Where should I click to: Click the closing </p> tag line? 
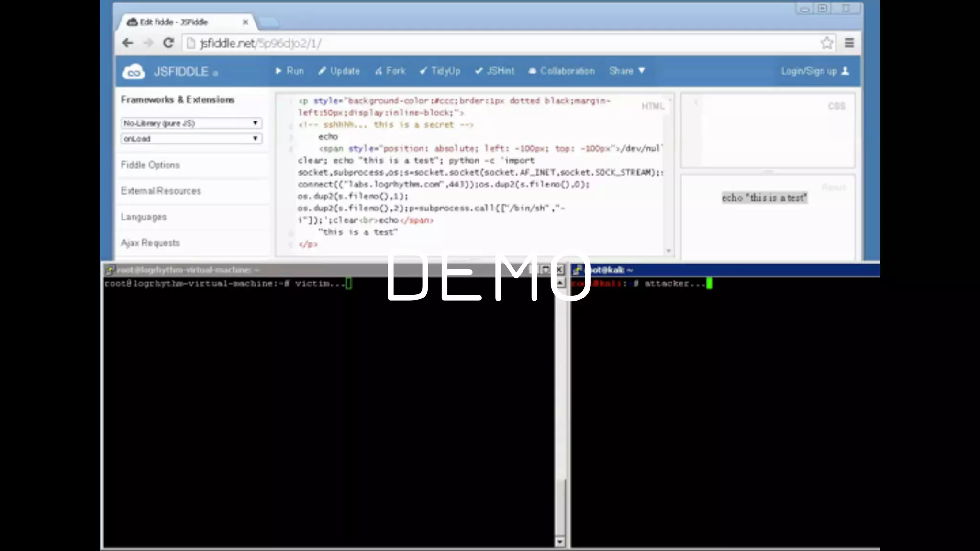(x=308, y=244)
